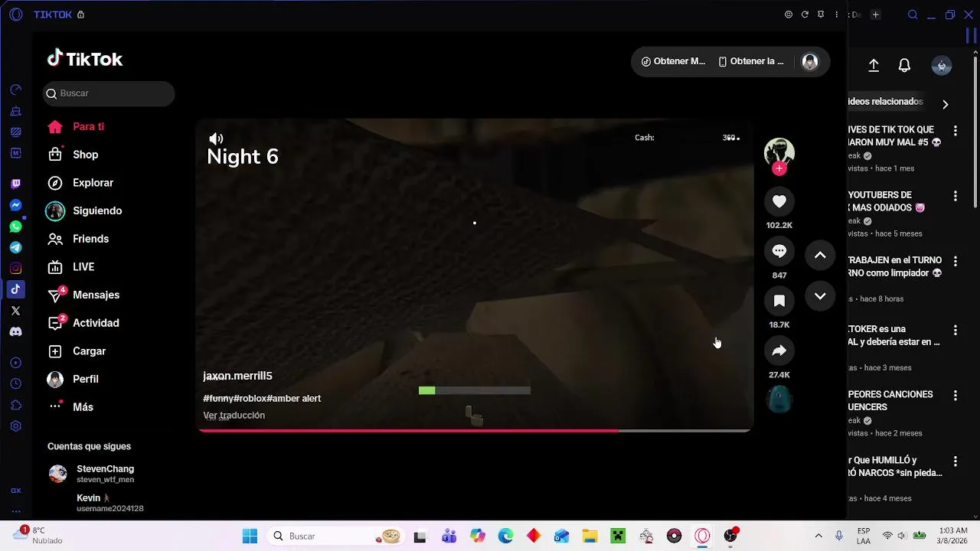This screenshot has height=551, width=980.
Task: Bookmark the video with 18.7K saves
Action: (x=779, y=301)
